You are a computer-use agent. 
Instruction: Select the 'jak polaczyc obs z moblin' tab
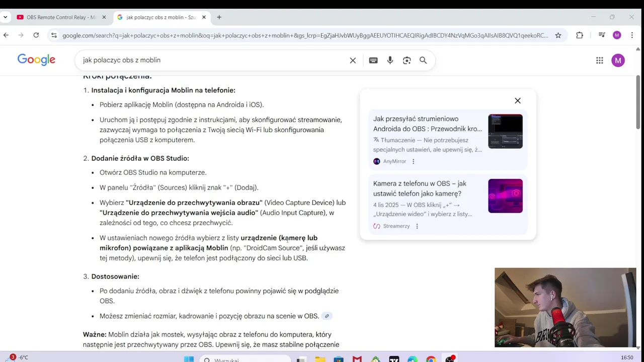pos(162,17)
